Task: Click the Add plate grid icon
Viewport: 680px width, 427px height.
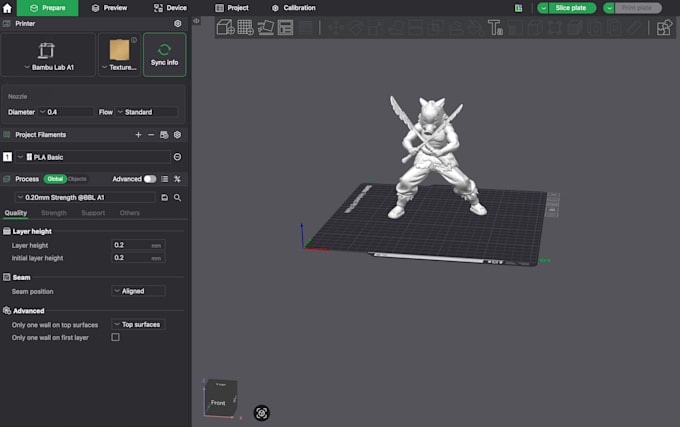Action: (245, 27)
